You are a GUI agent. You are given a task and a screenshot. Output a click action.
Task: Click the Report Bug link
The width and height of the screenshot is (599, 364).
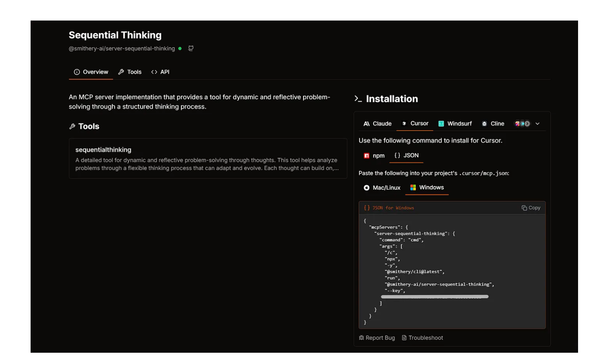[377, 338]
